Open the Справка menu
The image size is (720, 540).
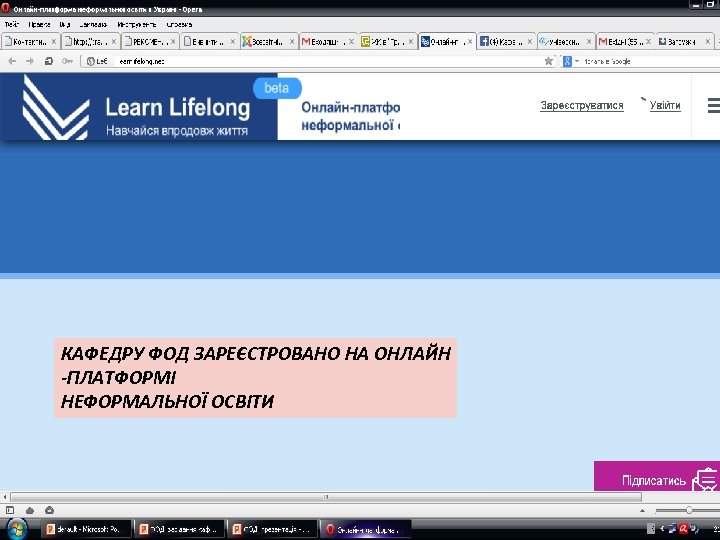click(x=179, y=24)
